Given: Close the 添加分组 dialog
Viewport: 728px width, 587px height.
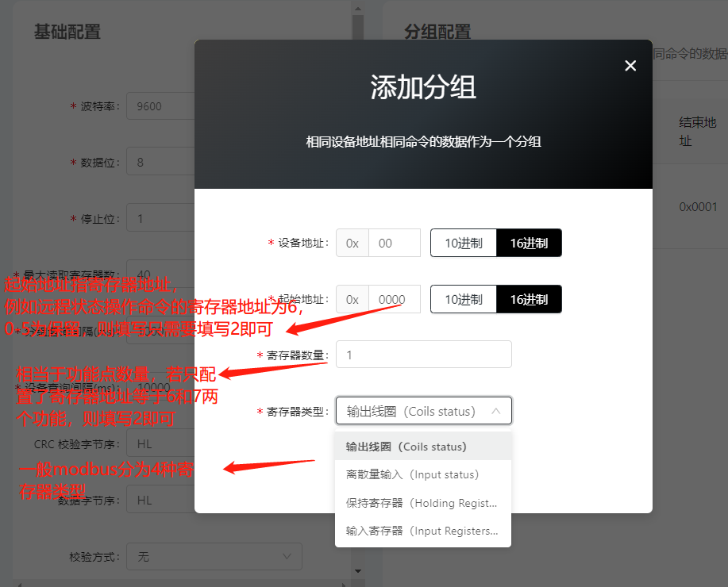Looking at the screenshot, I should pos(630,66).
